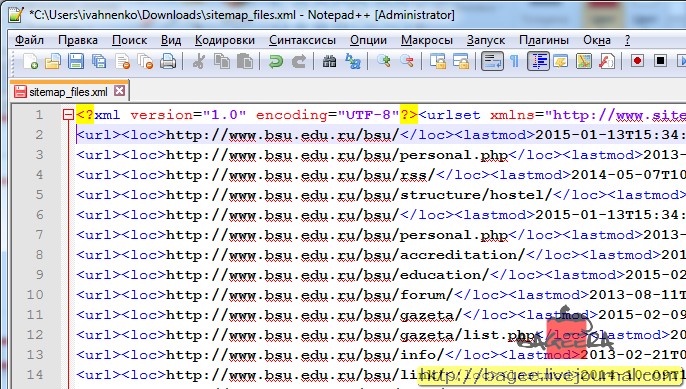This screenshot has height=389, width=686.
Task: Open a file with the Open folder icon
Action: point(52,61)
